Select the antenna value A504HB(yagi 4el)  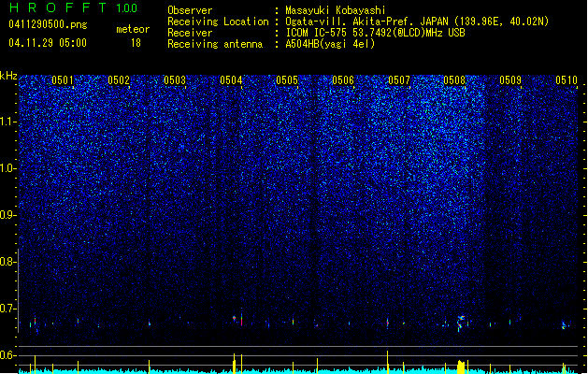pos(330,44)
